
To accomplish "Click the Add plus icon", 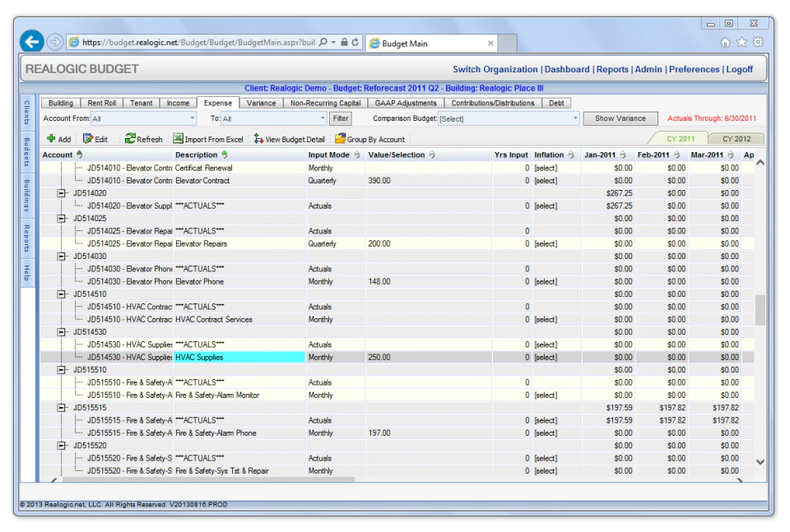I will (51, 138).
